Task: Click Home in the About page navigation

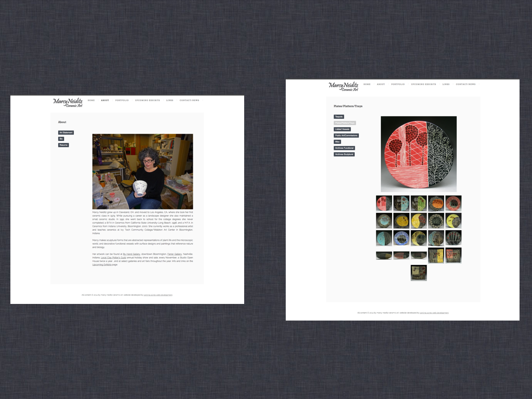Action: click(x=91, y=100)
